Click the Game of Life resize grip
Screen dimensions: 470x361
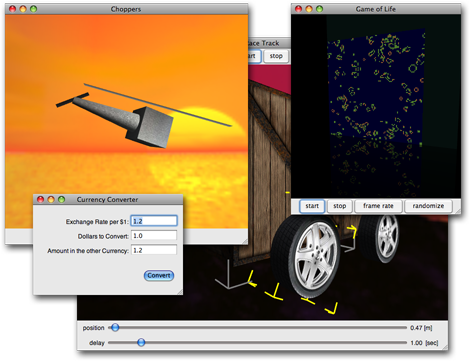[x=458, y=211]
